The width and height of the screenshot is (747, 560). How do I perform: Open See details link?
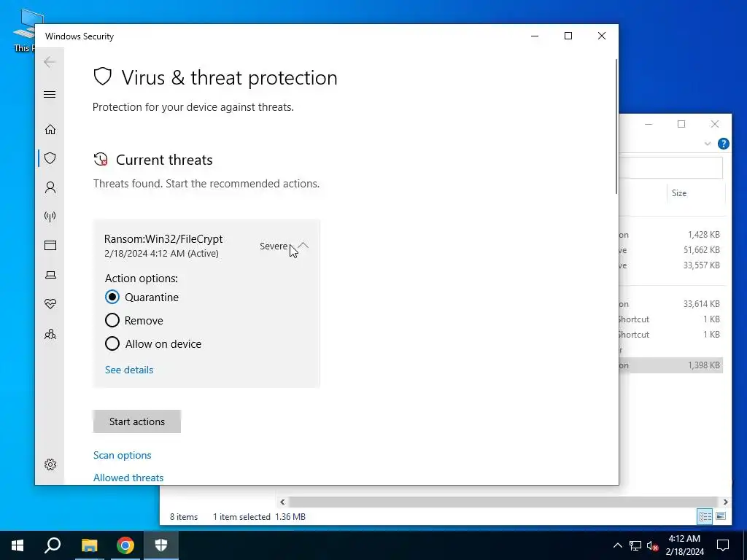[x=129, y=370]
